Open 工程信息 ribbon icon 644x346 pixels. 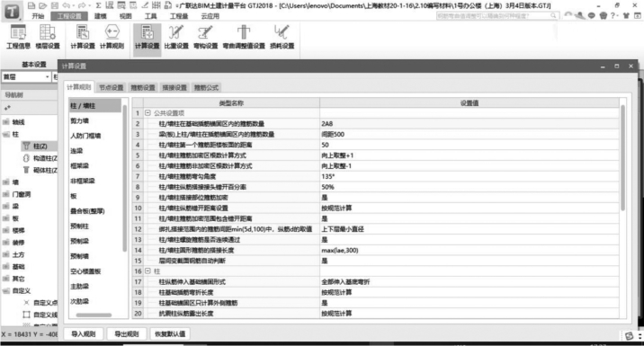(18, 37)
